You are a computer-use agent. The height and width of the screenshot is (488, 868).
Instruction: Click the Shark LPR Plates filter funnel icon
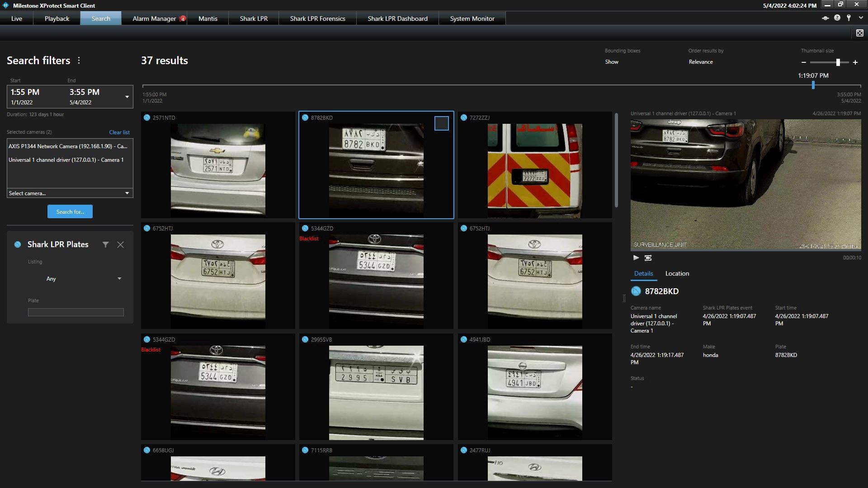(x=105, y=244)
